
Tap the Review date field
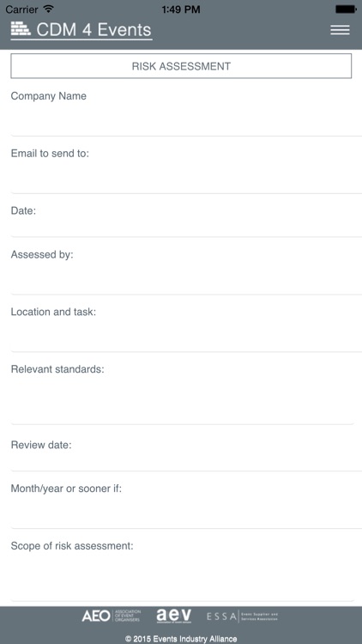186,462
